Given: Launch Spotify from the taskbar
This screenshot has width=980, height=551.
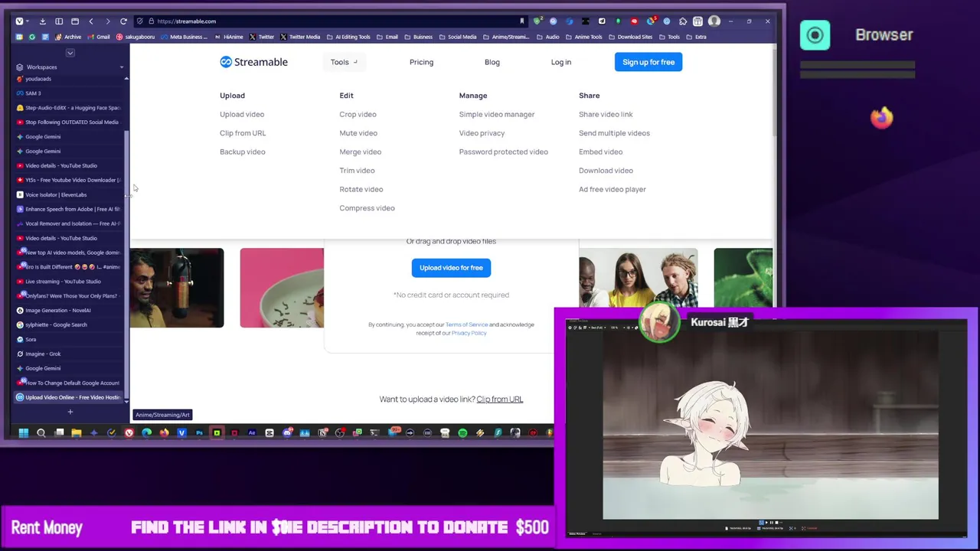Looking at the screenshot, I should (462, 433).
